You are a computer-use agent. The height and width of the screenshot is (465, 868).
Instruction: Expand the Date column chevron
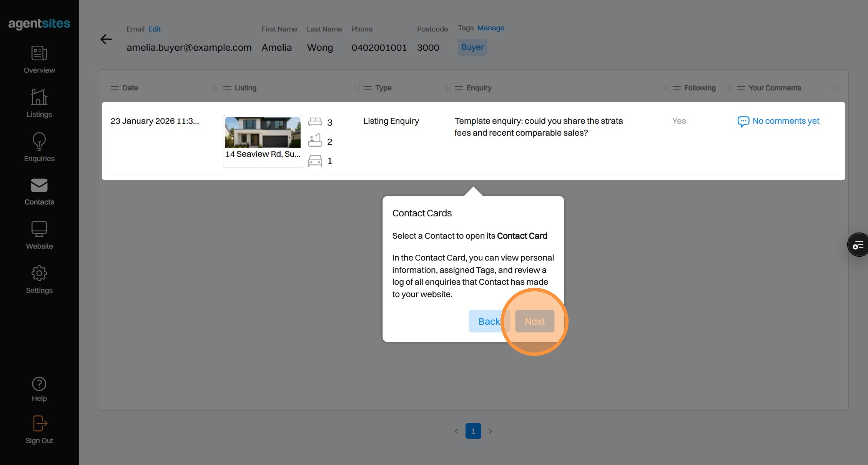point(215,88)
